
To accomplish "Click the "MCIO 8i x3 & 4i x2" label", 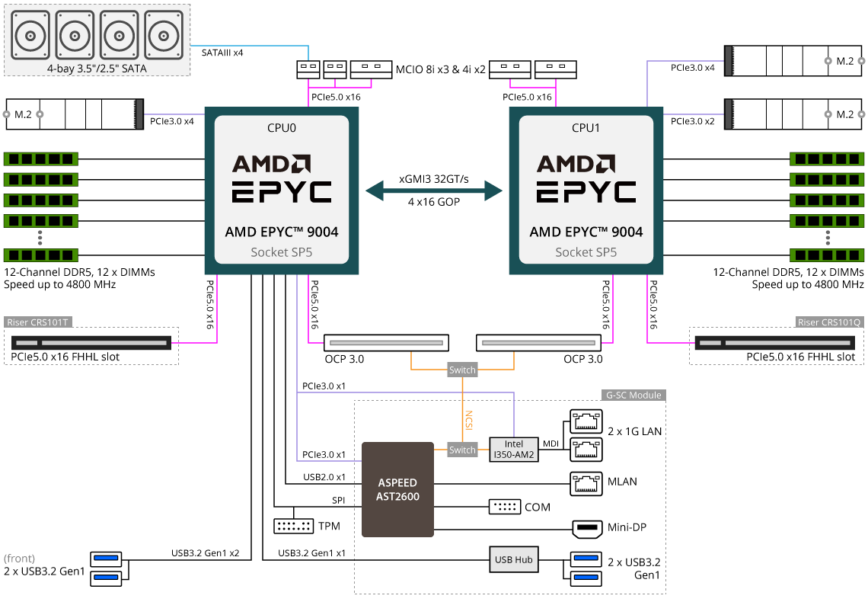I will pyautogui.click(x=441, y=69).
